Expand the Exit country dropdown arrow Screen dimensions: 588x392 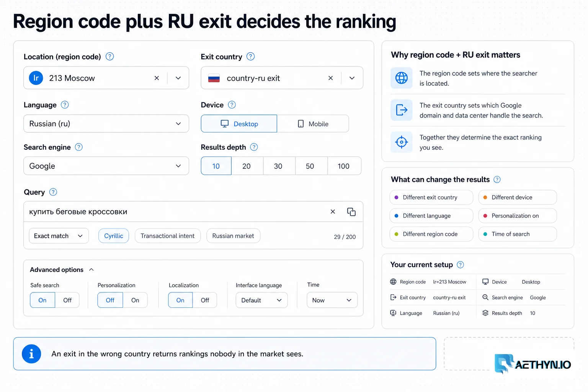(352, 78)
